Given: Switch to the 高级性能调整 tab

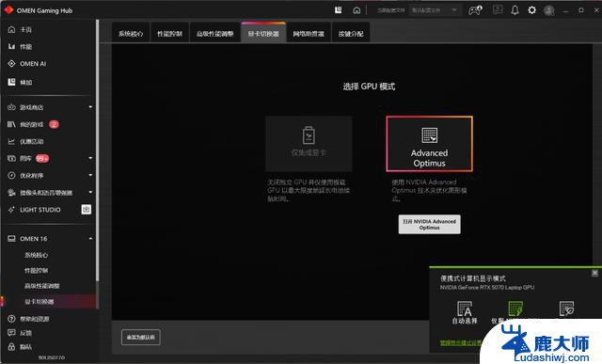Looking at the screenshot, I should pyautogui.click(x=215, y=34).
